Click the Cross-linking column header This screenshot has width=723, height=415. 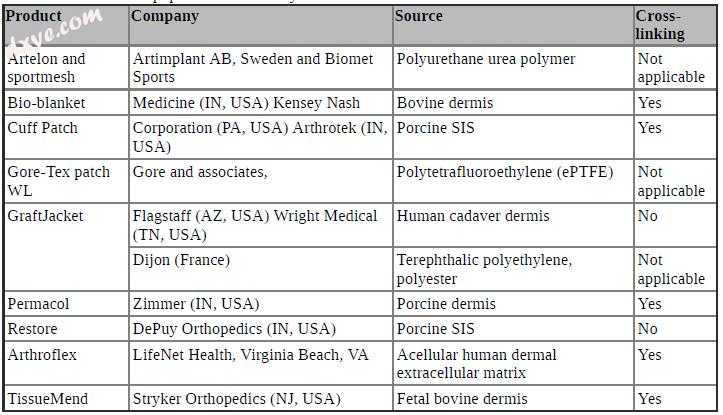pyautogui.click(x=676, y=25)
